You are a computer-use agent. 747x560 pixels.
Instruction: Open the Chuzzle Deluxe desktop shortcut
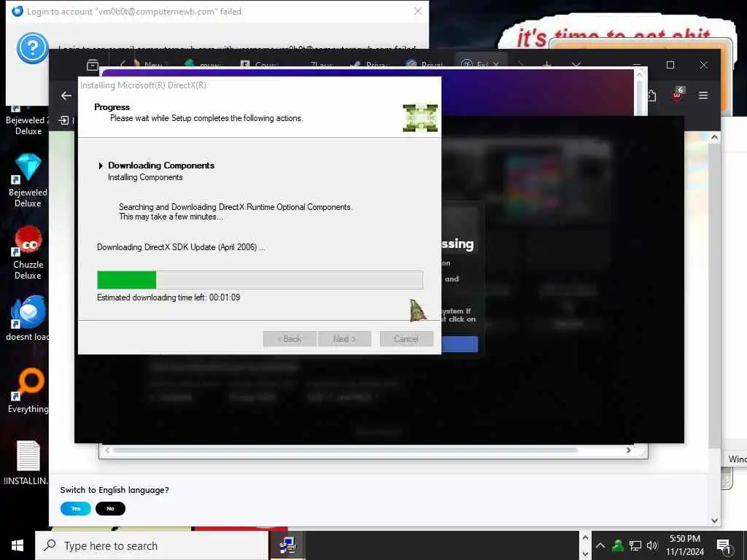(28, 252)
